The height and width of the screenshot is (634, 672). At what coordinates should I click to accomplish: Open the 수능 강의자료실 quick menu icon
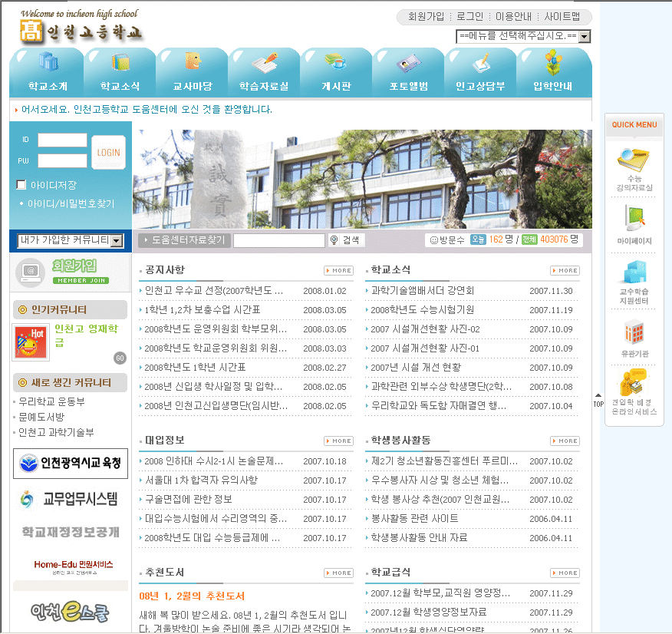(634, 162)
